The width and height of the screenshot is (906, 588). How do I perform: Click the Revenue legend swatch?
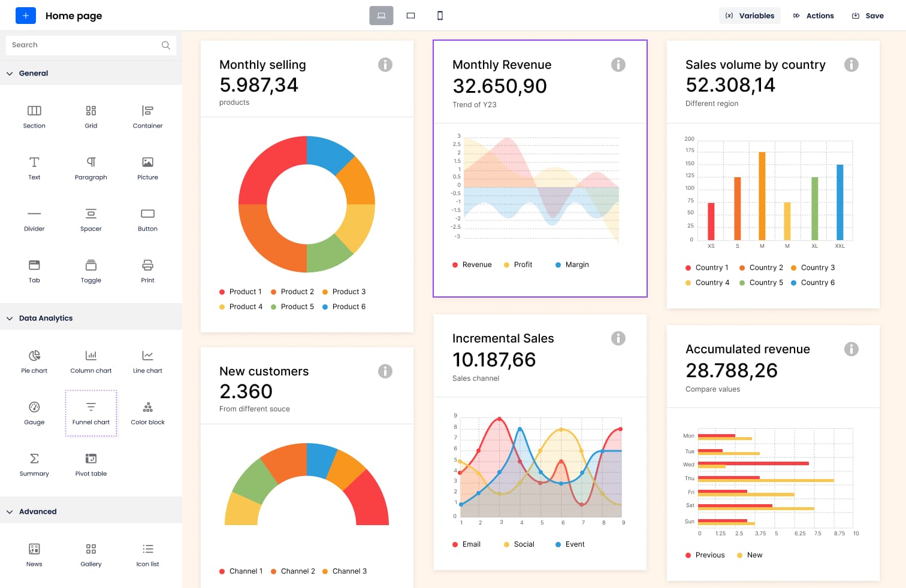point(455,264)
